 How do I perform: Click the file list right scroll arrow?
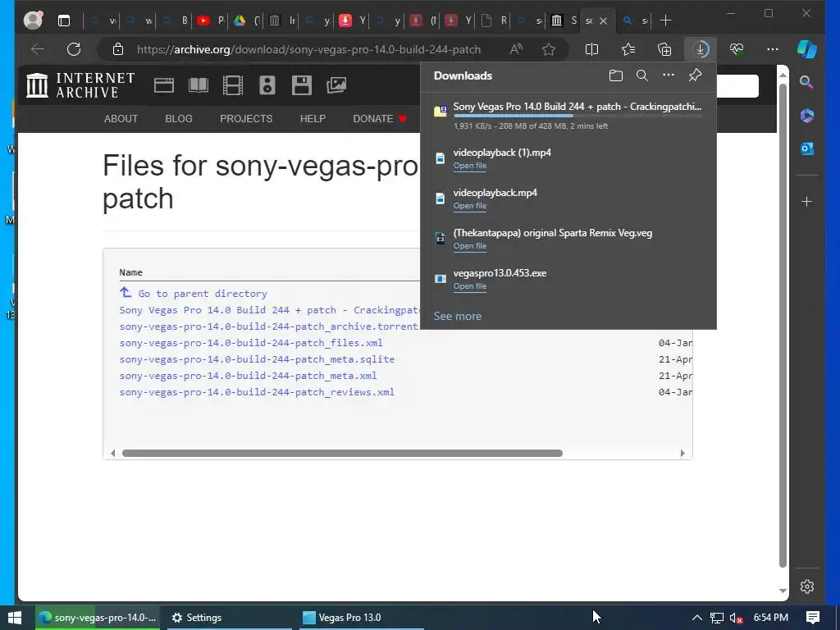point(682,453)
